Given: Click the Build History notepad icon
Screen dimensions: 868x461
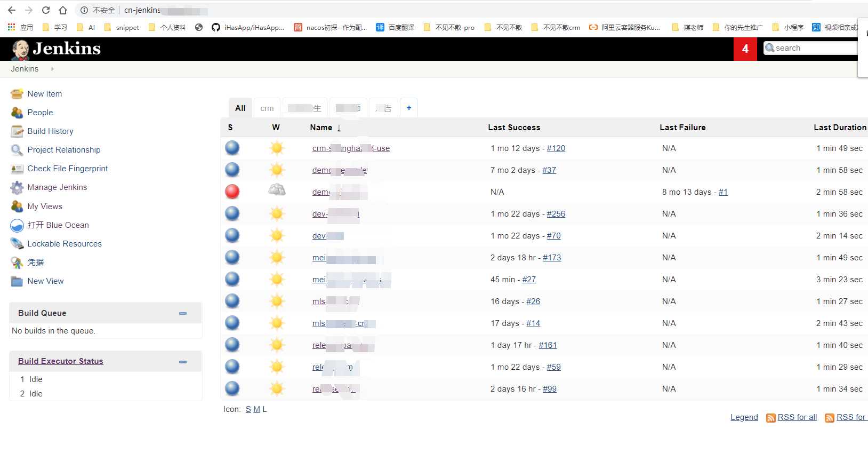Looking at the screenshot, I should click(17, 131).
